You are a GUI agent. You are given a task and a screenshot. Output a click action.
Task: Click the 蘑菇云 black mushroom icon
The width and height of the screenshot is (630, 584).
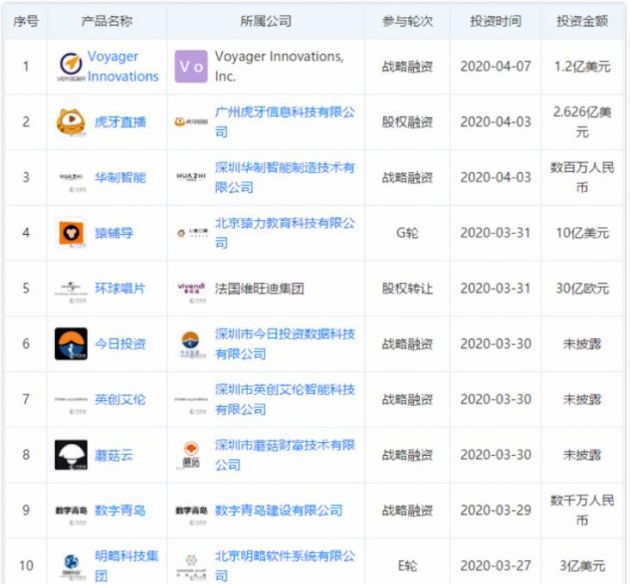[71, 455]
